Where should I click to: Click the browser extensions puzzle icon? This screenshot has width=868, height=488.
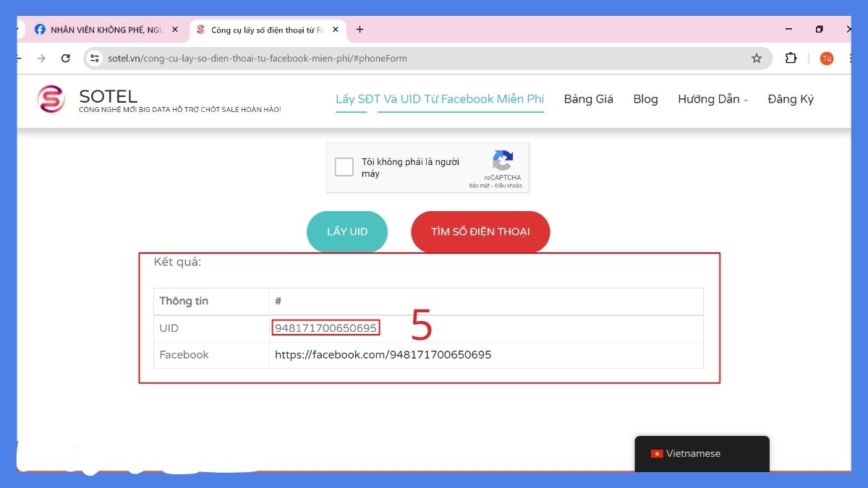pos(791,58)
